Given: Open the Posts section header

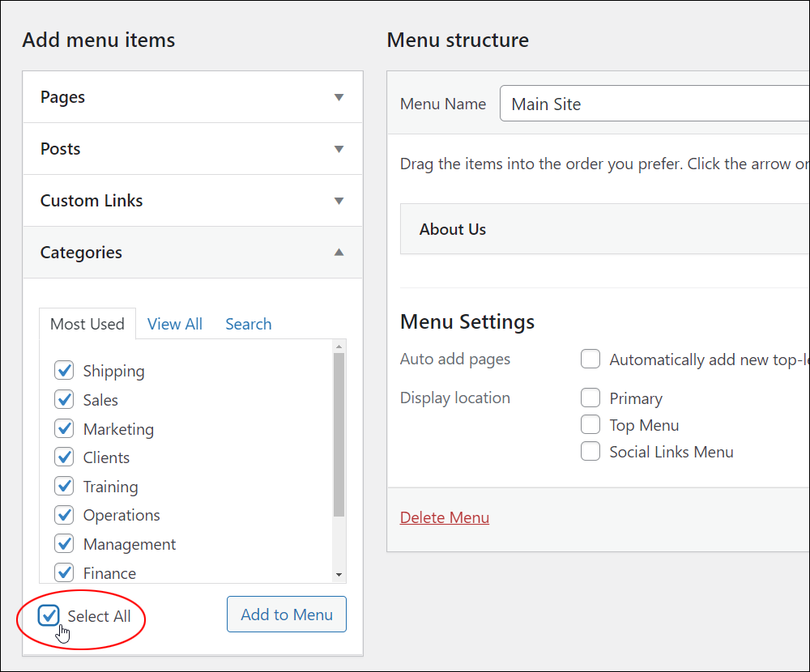Looking at the screenshot, I should pos(193,149).
